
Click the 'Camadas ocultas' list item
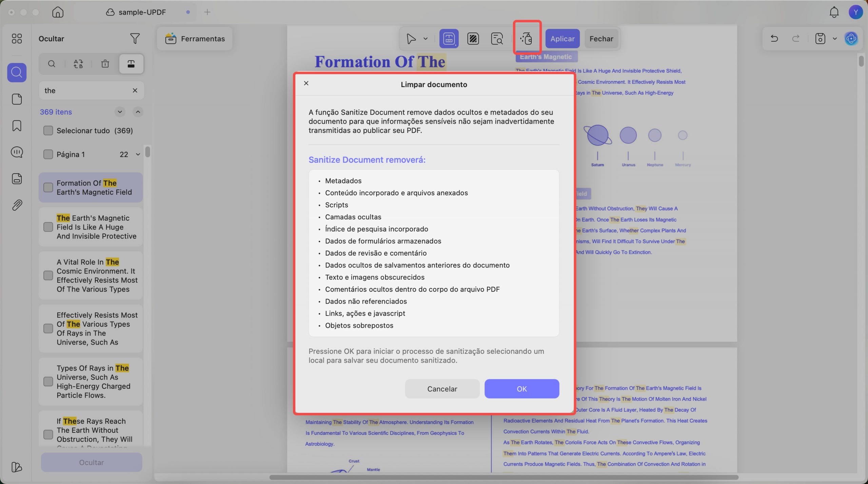coord(353,217)
